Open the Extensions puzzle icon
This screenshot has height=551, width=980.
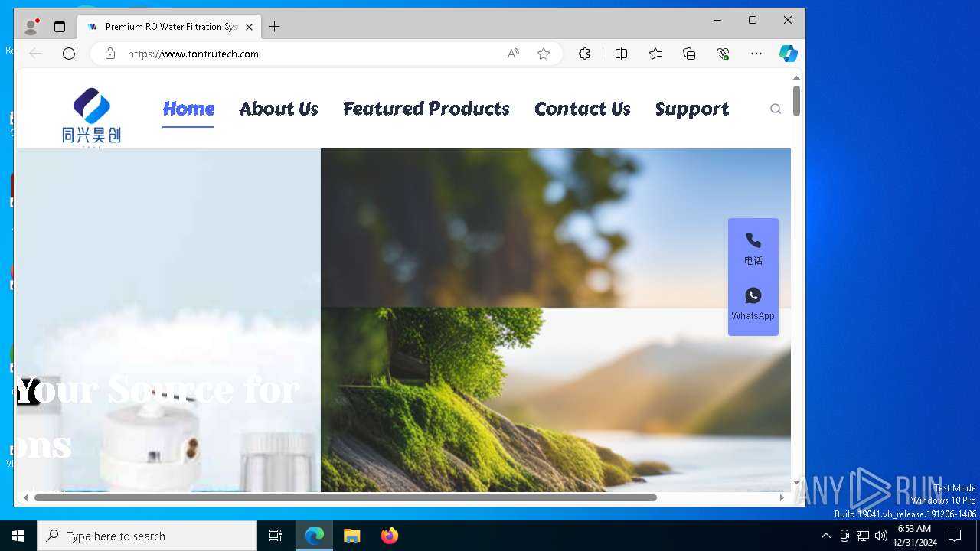point(584,54)
